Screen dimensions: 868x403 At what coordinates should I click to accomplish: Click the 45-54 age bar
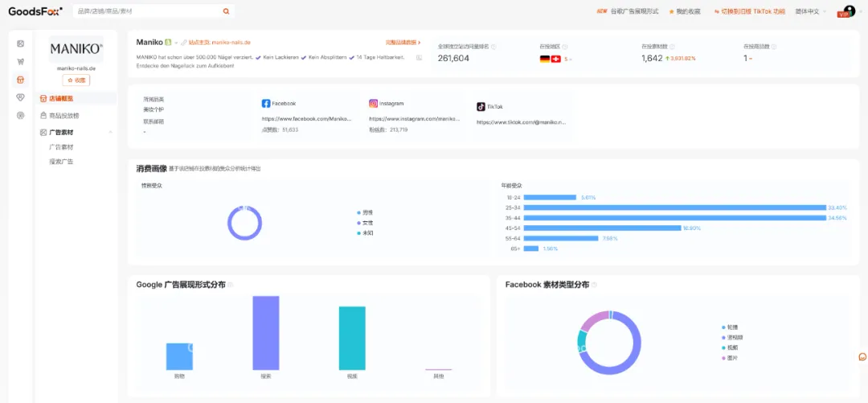[x=602, y=228]
